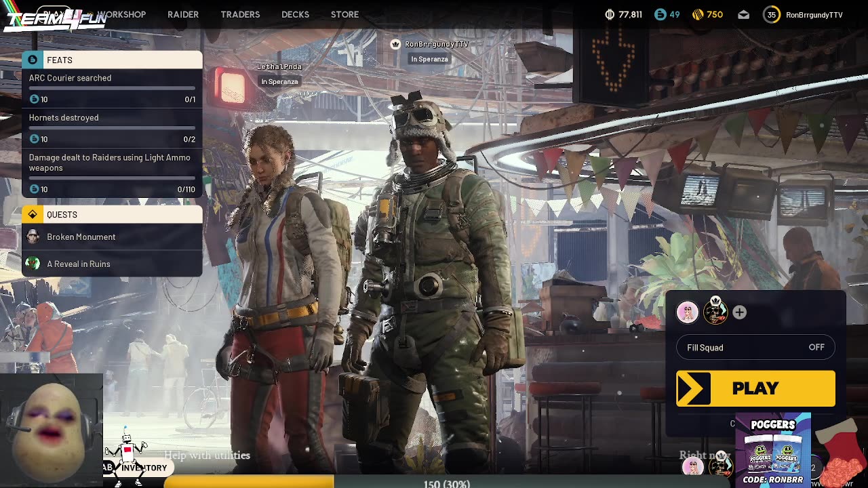The height and width of the screenshot is (488, 868).
Task: Start the match with the PLAY button
Action: pyautogui.click(x=755, y=388)
